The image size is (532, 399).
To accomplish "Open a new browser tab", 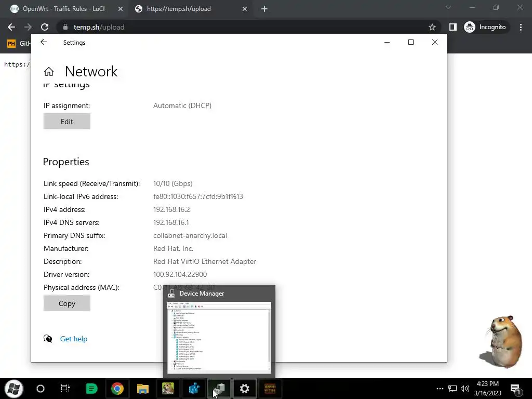I will point(264,9).
